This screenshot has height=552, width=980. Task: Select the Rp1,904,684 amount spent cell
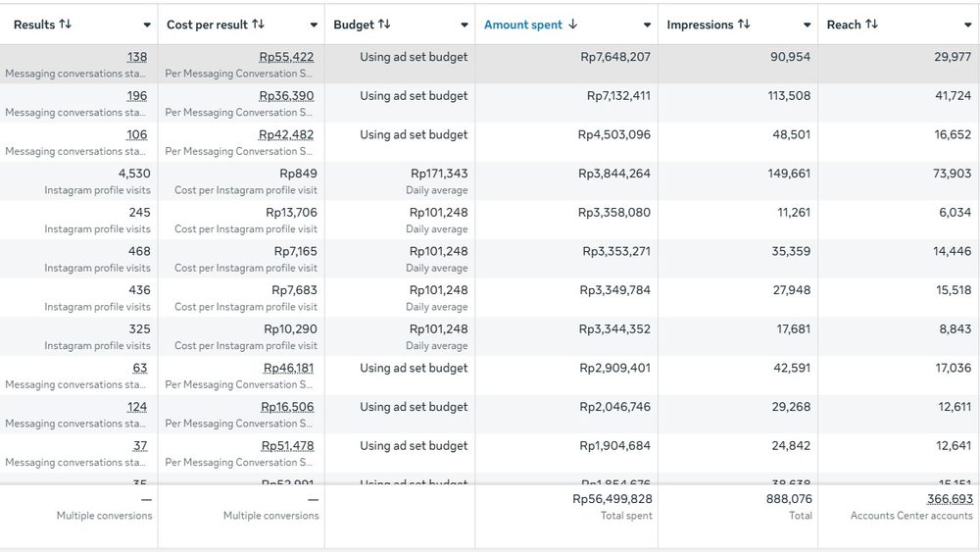click(x=566, y=453)
